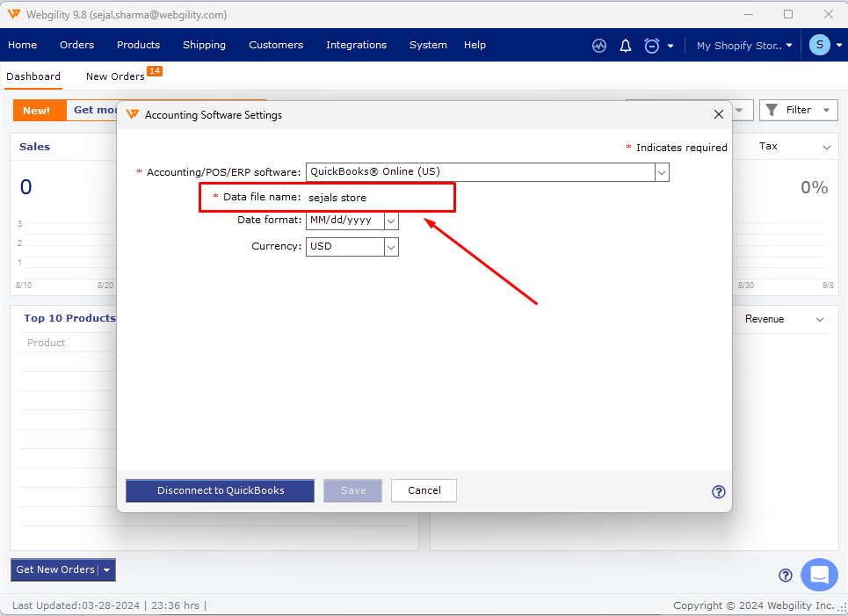848x616 pixels.
Task: Click the 14 new orders badge
Action: tap(155, 71)
